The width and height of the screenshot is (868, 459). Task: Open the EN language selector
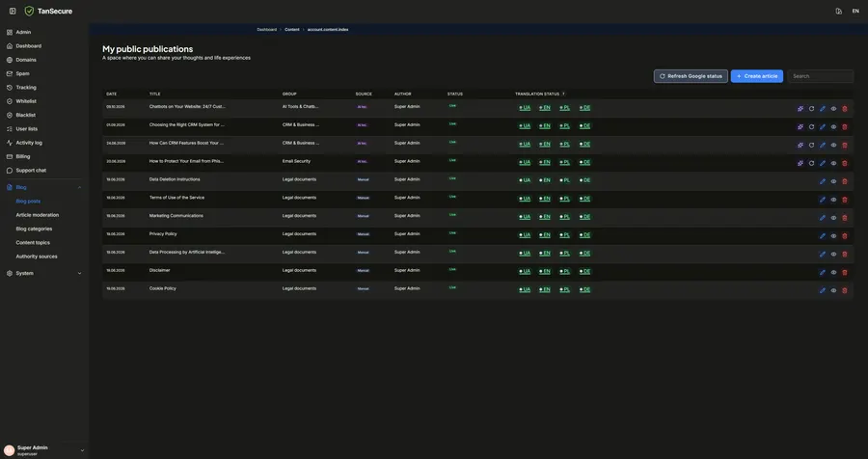point(855,11)
